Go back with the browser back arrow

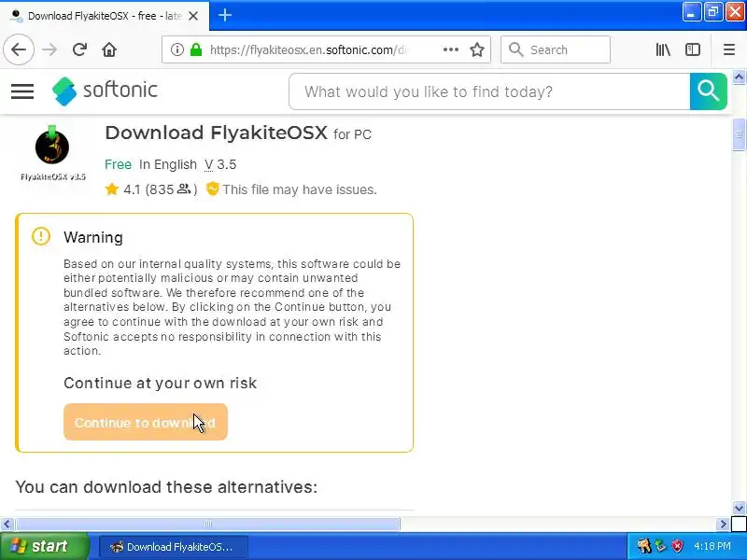tap(19, 49)
